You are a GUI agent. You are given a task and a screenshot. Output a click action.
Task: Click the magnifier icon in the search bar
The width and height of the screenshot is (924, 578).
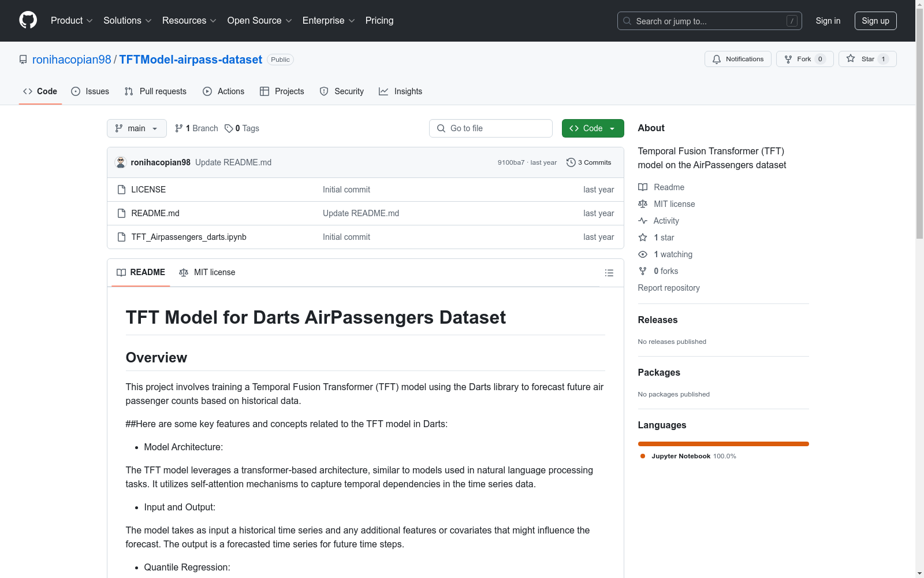627,21
